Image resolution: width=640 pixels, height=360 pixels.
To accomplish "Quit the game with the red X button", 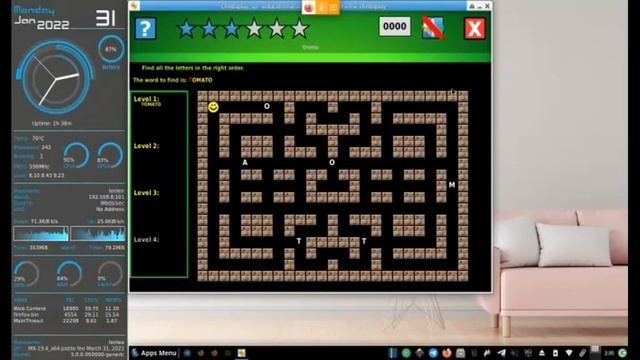I will [475, 29].
